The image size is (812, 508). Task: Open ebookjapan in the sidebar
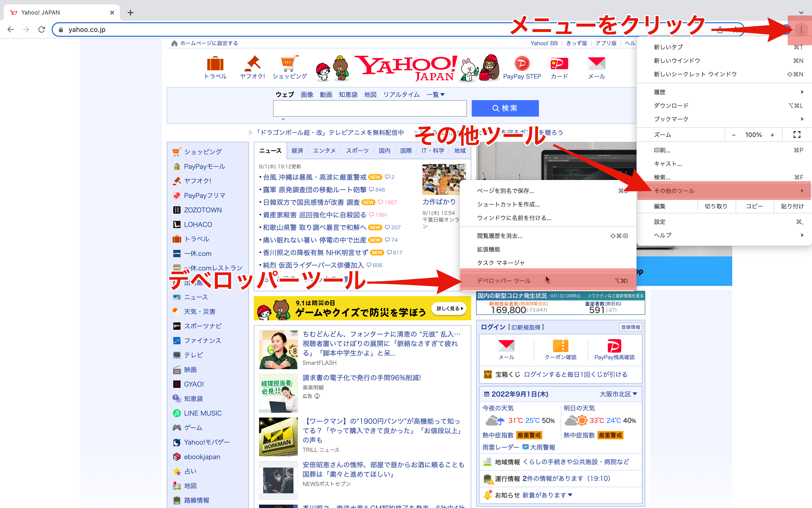click(x=202, y=457)
